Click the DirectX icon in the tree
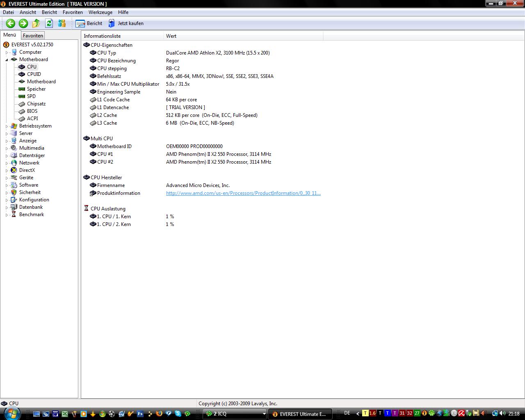This screenshot has height=420, width=525. point(14,170)
